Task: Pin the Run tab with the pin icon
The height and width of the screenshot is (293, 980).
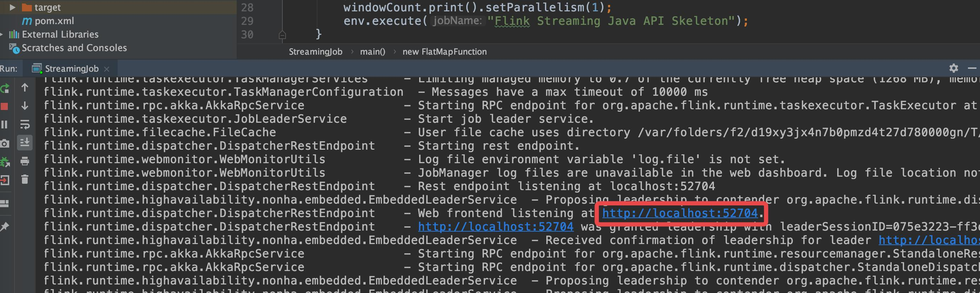Action: (5, 227)
